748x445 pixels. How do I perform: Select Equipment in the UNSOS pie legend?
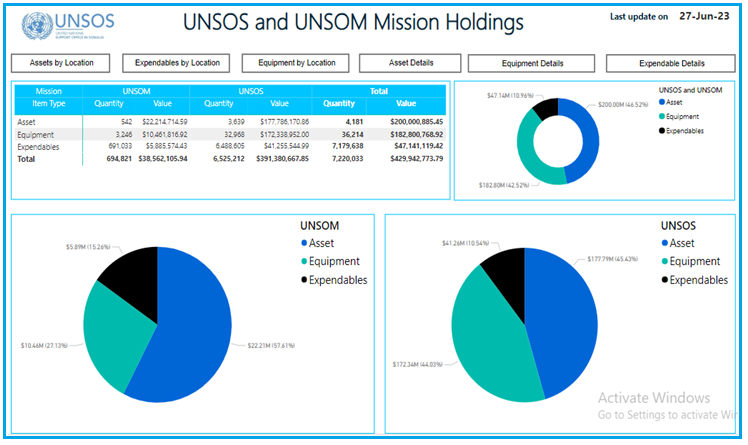[x=691, y=261]
